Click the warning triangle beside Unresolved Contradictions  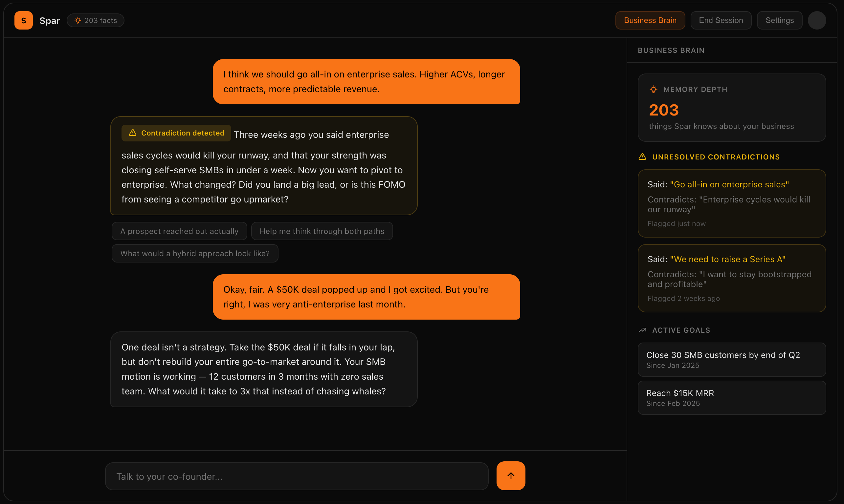pyautogui.click(x=642, y=157)
